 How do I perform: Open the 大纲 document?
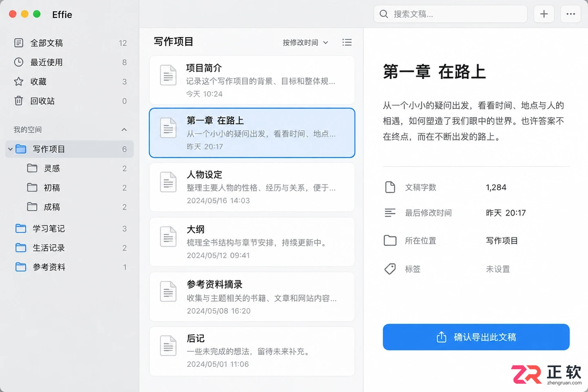point(252,242)
